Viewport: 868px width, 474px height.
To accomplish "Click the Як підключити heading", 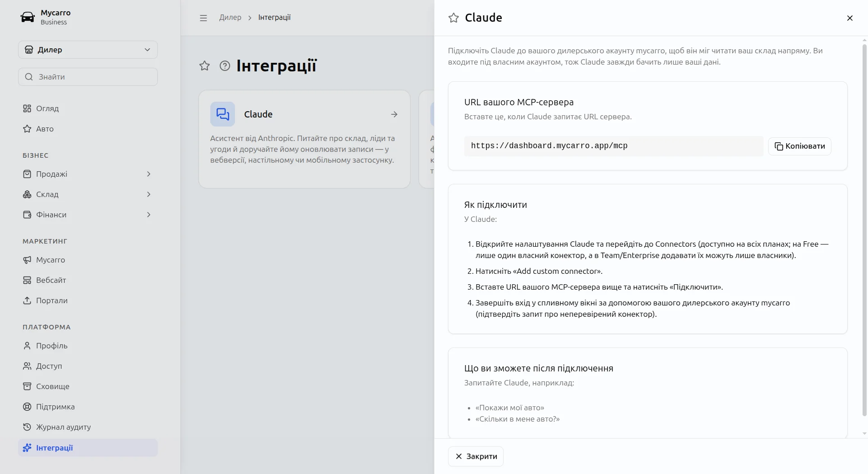I will pyautogui.click(x=495, y=205).
